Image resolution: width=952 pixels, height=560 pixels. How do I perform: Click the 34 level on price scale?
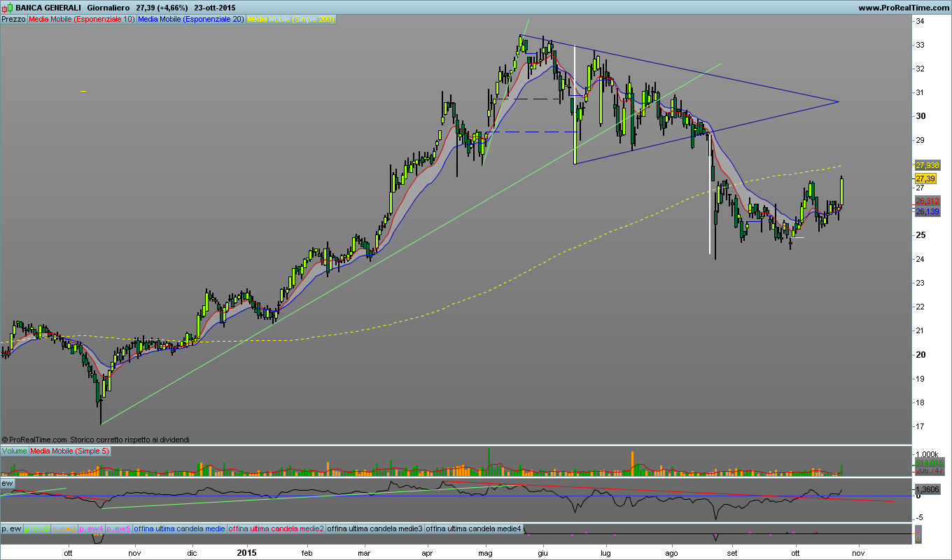[920, 21]
